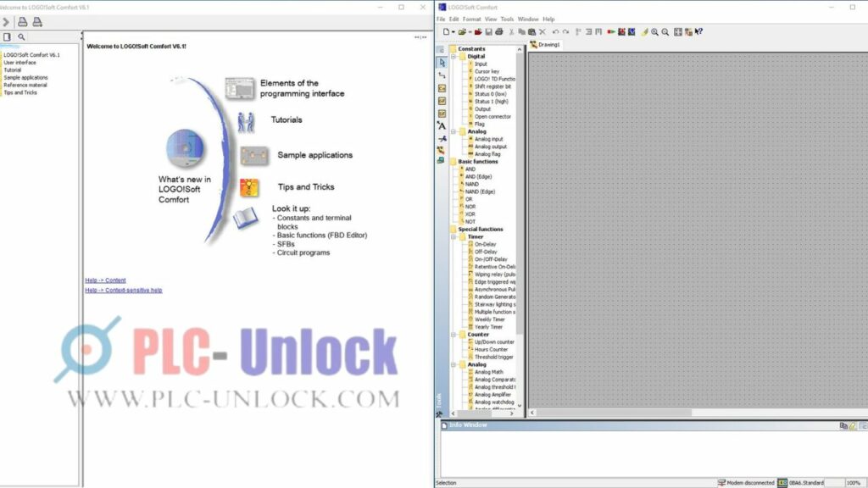Click What's new in LOGO!Soft Comfort

tap(184, 189)
